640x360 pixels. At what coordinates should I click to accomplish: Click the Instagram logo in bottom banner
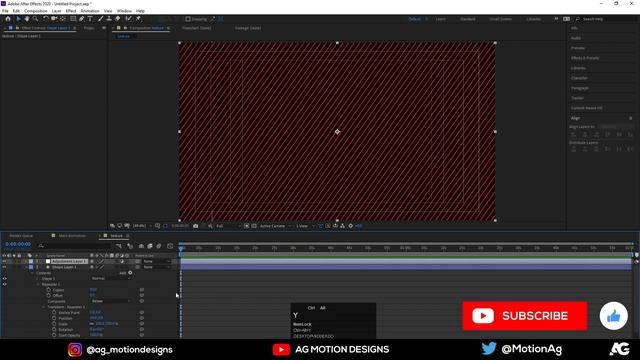(x=75, y=349)
